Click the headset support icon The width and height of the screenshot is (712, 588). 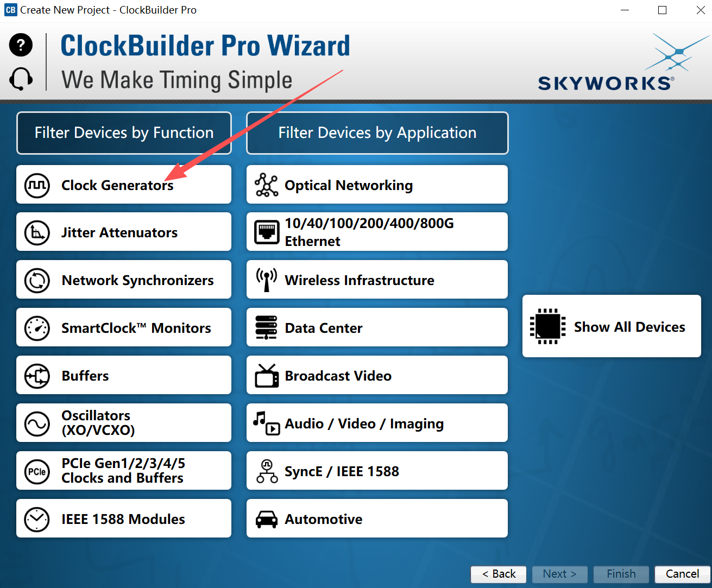pyautogui.click(x=21, y=79)
